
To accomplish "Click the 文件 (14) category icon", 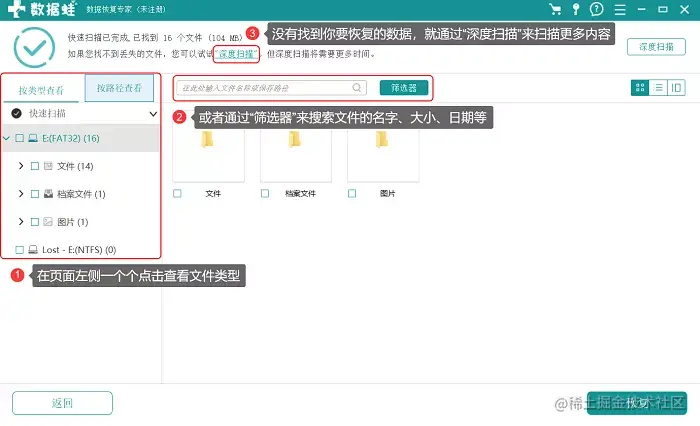I will tap(48, 166).
